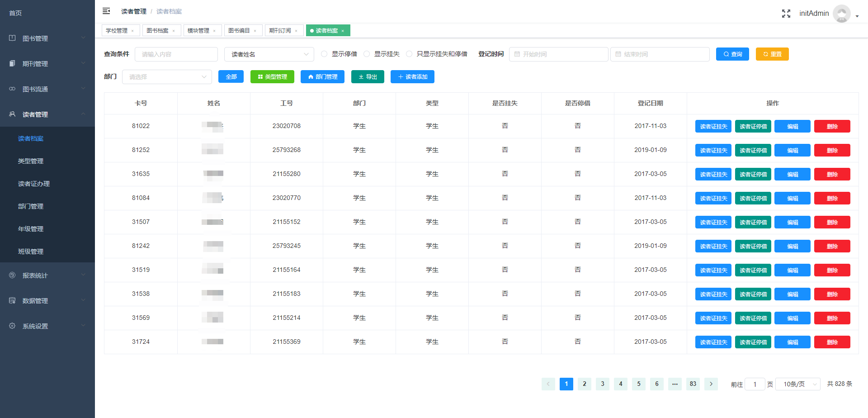
Task: Open initAdmin avatar menu
Action: click(x=841, y=14)
